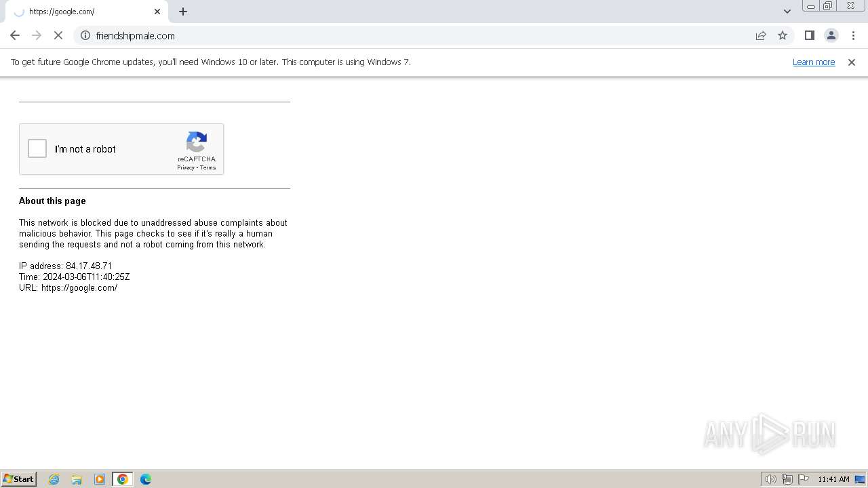Dismiss the Chrome updates infobar
The height and width of the screenshot is (488, 868).
(852, 62)
